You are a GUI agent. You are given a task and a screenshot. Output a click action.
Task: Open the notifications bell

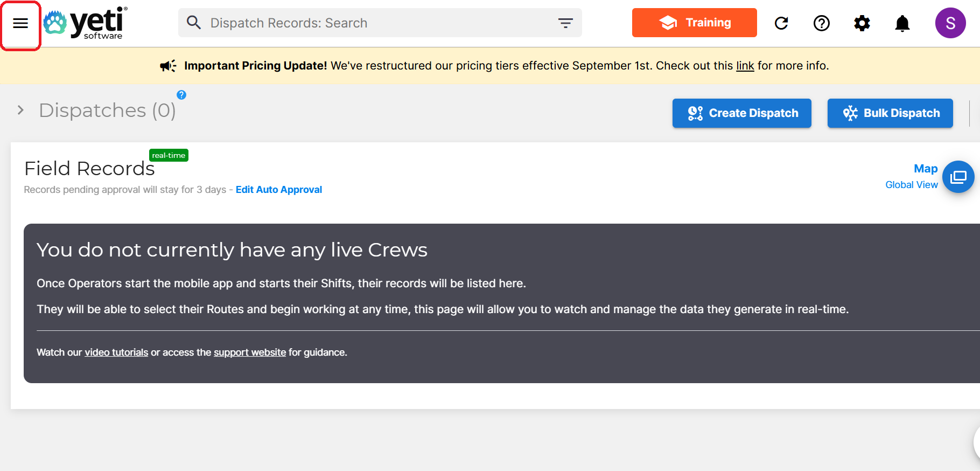(902, 23)
